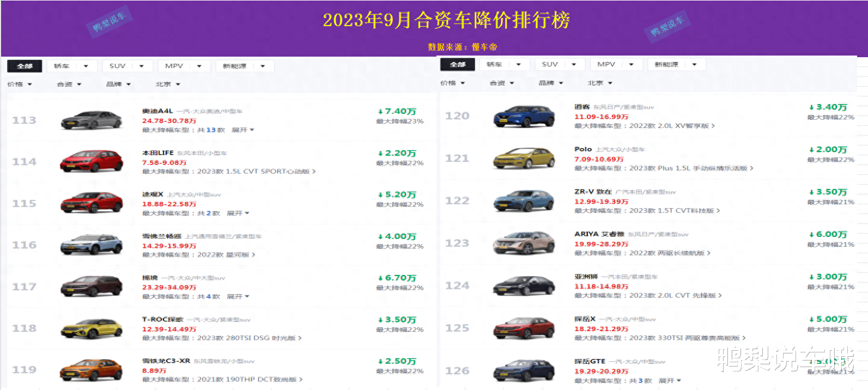Open the 雪佛兰畅巡 model name link
Image resolution: width=868 pixels, height=390 pixels.
coord(162,236)
